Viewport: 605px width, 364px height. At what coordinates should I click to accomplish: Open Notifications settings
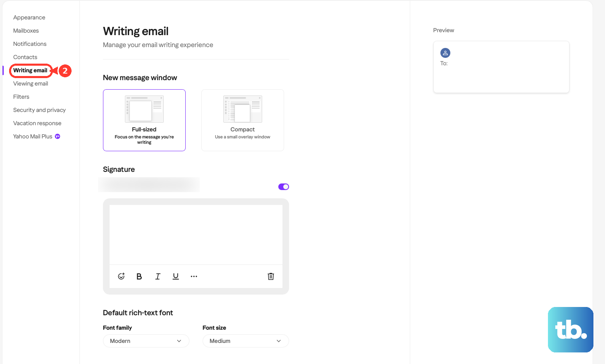(30, 44)
